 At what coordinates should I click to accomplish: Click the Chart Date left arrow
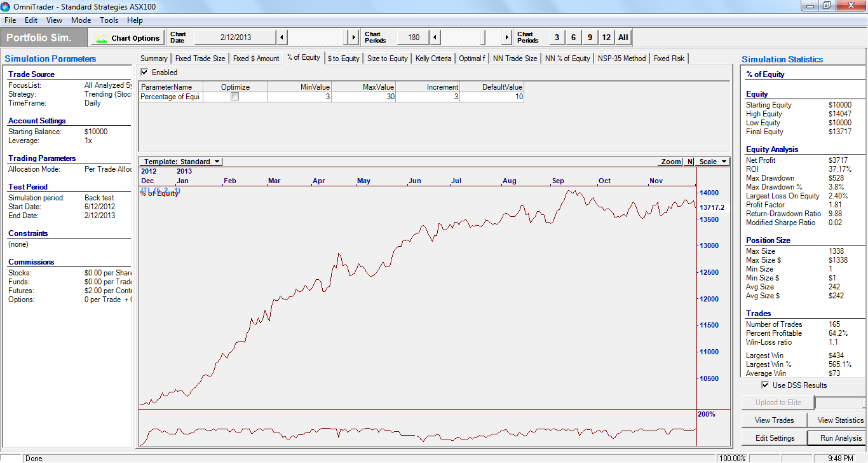(282, 38)
